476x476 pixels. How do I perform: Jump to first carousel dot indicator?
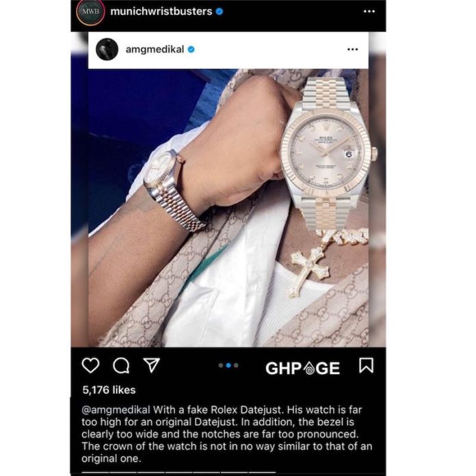coord(221,365)
